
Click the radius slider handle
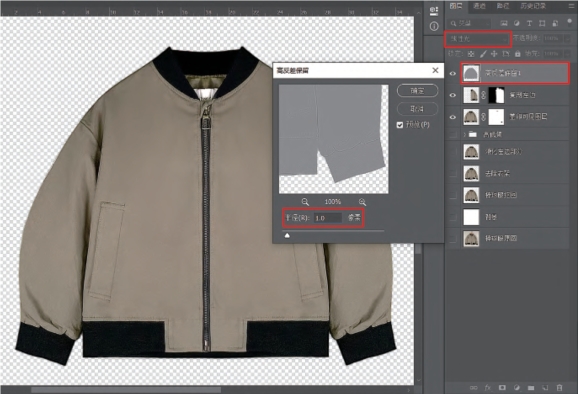tap(287, 235)
